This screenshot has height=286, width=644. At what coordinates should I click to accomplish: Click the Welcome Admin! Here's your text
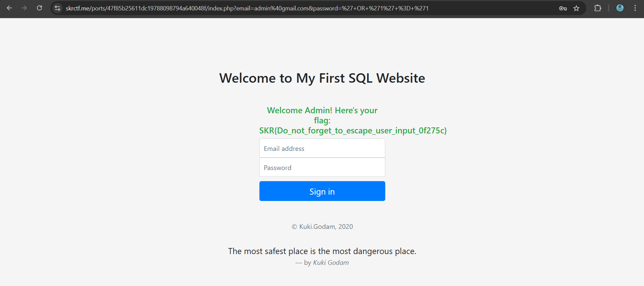[x=322, y=110]
